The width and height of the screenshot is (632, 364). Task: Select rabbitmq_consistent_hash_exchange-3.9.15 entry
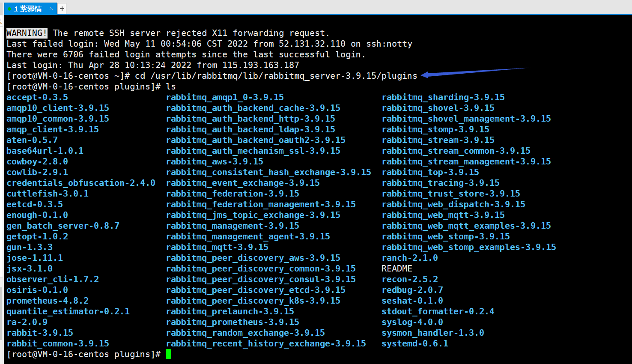[x=268, y=172]
